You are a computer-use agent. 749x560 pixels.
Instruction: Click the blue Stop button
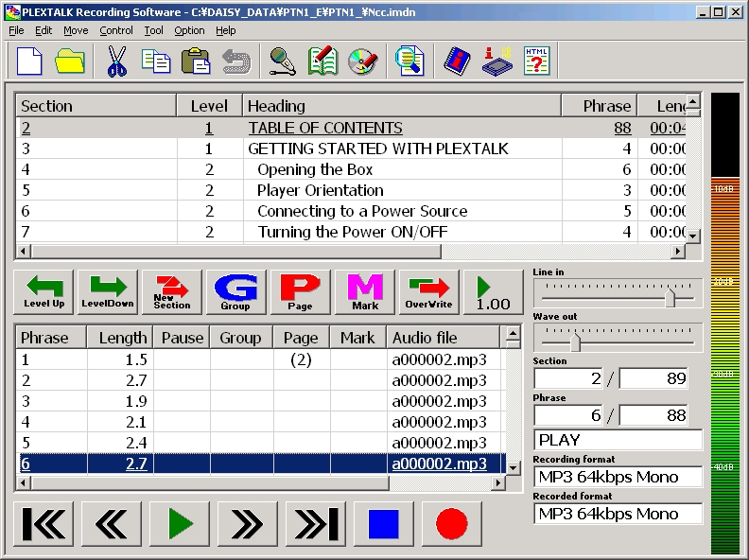click(x=384, y=524)
